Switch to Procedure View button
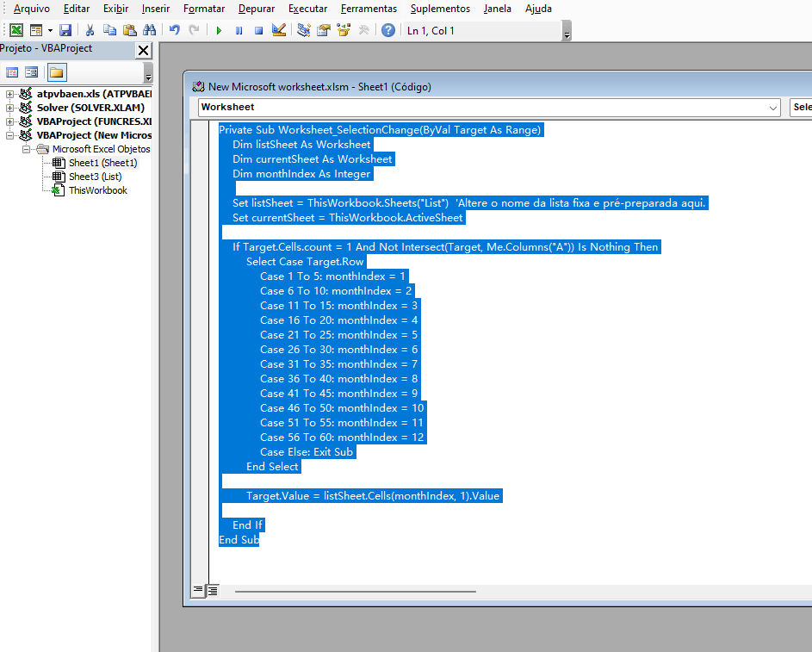The width and height of the screenshot is (812, 652). coord(197,590)
